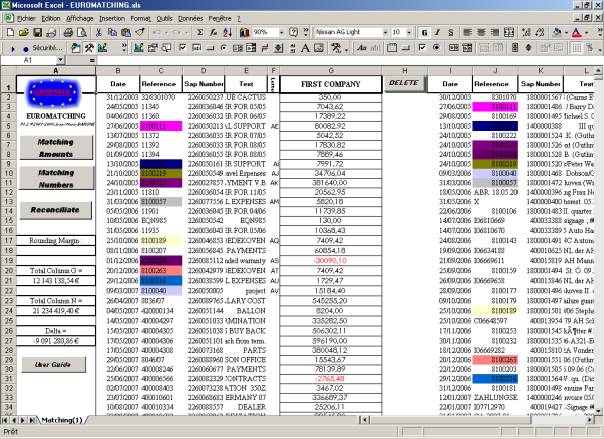Image resolution: width=604 pixels, height=439 pixels.
Task: Expand the Font Color dropdown arrow
Action: click(586, 32)
